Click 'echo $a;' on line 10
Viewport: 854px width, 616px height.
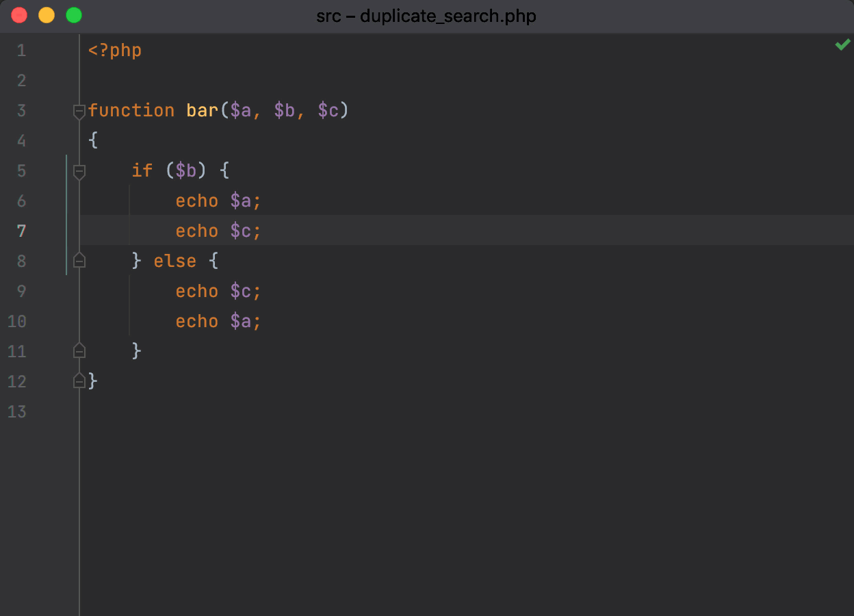pos(219,322)
